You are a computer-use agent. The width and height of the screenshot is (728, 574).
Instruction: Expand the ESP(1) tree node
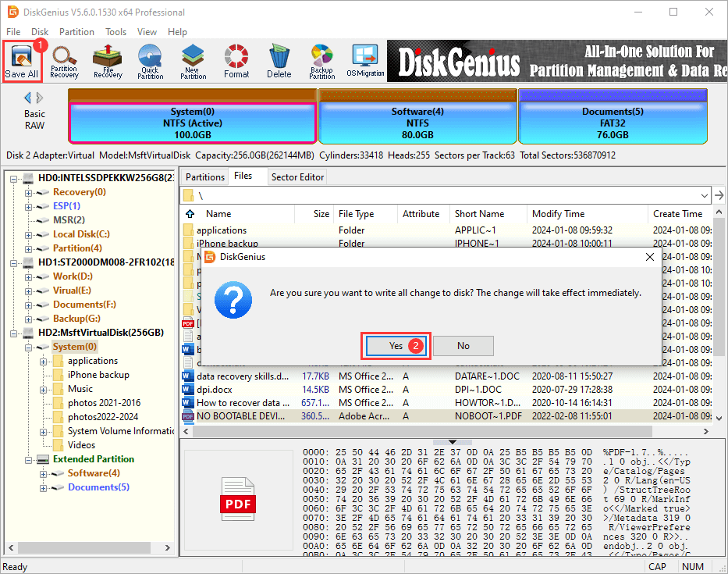click(x=28, y=207)
